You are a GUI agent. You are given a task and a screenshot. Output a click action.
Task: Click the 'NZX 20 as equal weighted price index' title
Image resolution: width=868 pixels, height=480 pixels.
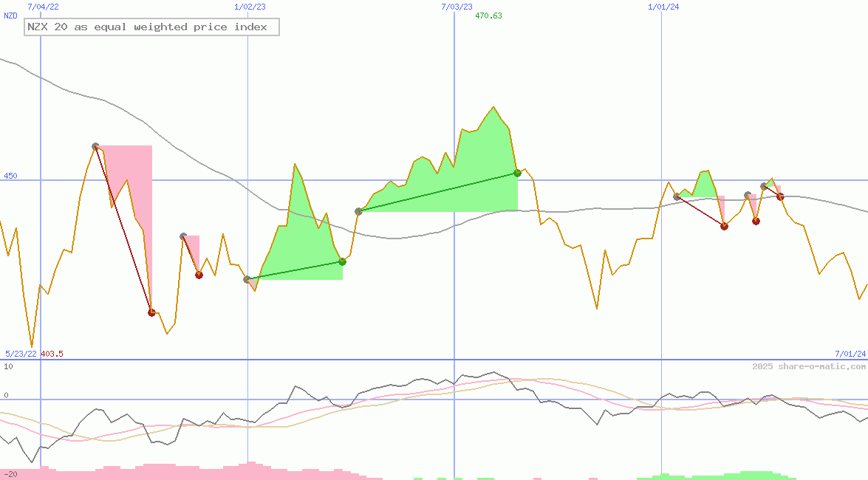pos(151,27)
